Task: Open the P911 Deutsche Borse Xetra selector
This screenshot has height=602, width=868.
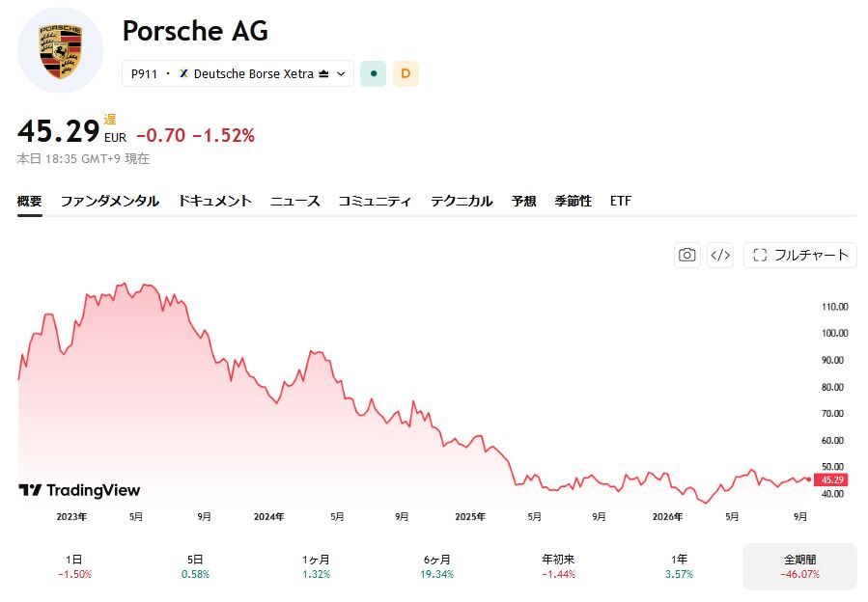Action: click(238, 73)
